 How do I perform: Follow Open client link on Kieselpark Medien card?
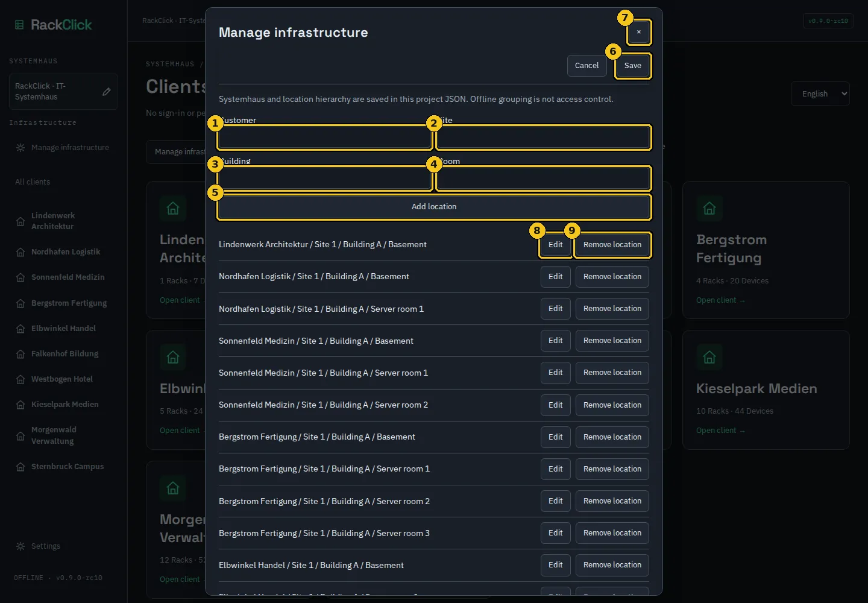click(720, 431)
